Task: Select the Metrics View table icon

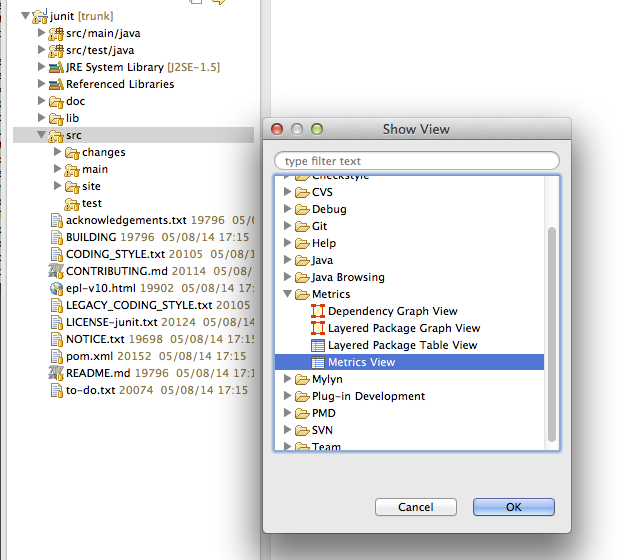Action: click(318, 362)
